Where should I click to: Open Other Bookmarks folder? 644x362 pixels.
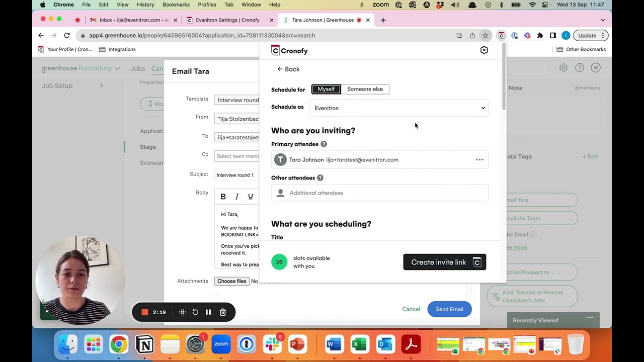(581, 49)
